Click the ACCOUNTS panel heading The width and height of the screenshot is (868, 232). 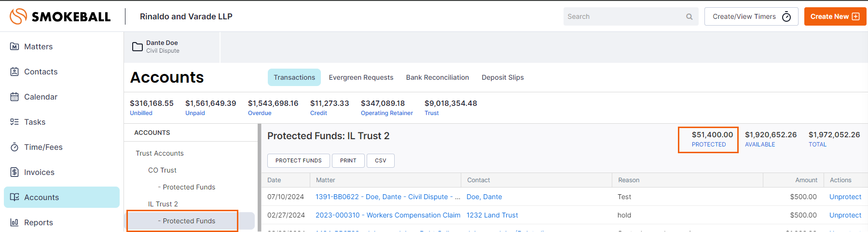pyautogui.click(x=152, y=132)
